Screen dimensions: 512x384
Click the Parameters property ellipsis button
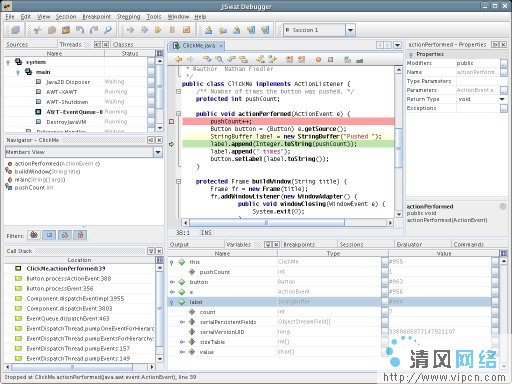503,90
